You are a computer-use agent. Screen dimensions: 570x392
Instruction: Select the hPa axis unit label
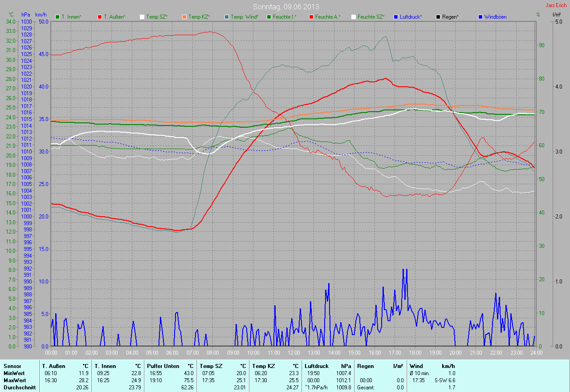26,15
